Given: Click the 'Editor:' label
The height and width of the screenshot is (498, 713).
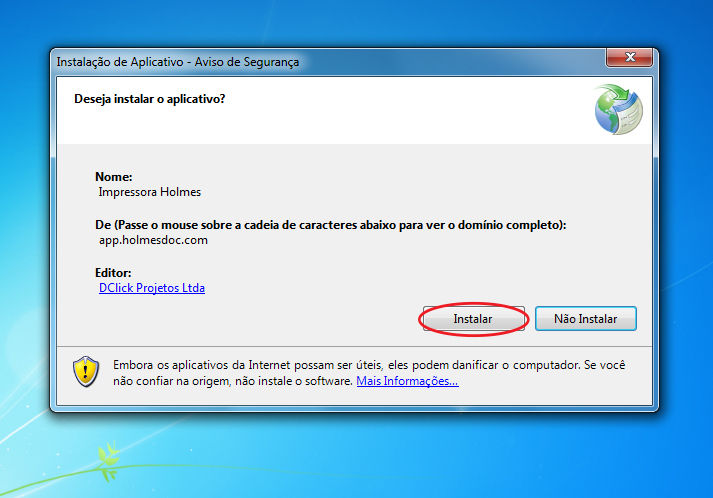Looking at the screenshot, I should (113, 273).
